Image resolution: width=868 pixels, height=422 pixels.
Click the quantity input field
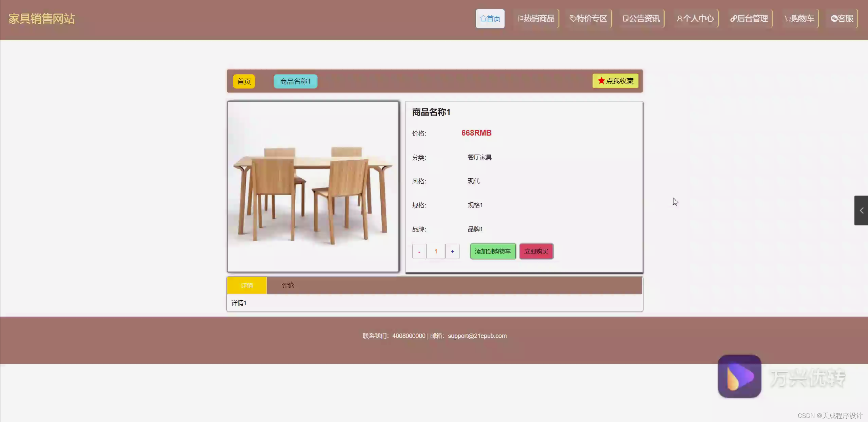click(436, 252)
